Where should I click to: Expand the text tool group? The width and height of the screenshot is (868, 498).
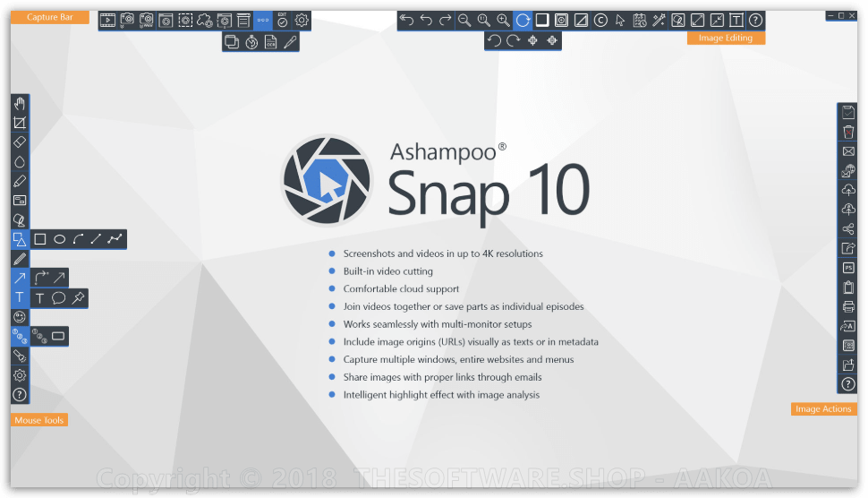tap(20, 297)
